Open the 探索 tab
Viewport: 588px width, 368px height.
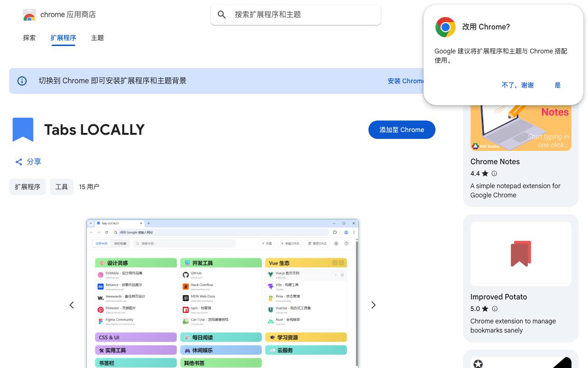click(29, 38)
